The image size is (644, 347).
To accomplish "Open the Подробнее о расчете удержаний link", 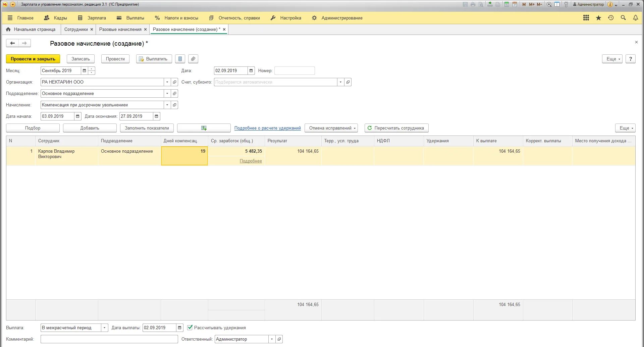I will [x=268, y=128].
